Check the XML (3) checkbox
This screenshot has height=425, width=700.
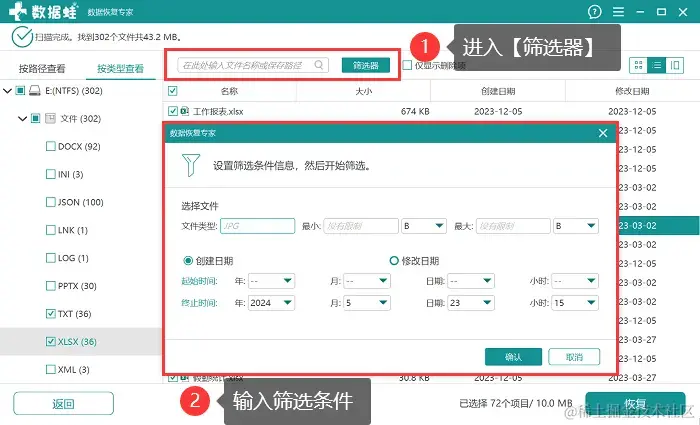(x=51, y=370)
